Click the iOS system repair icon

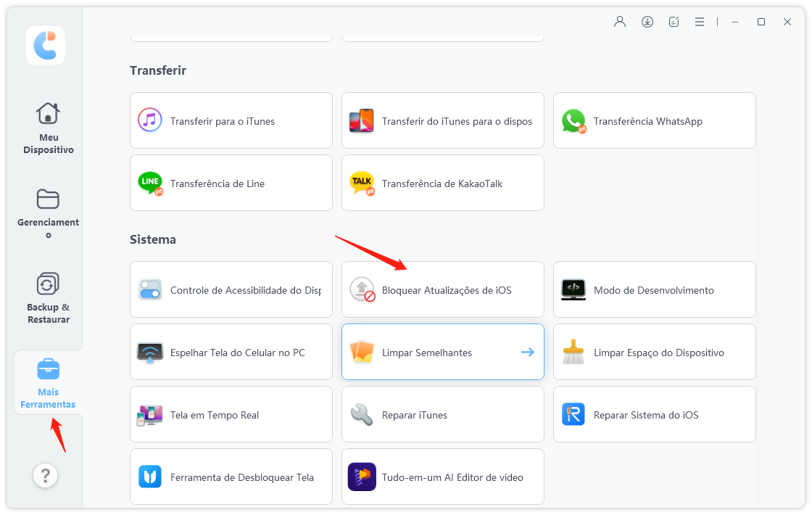click(x=573, y=415)
